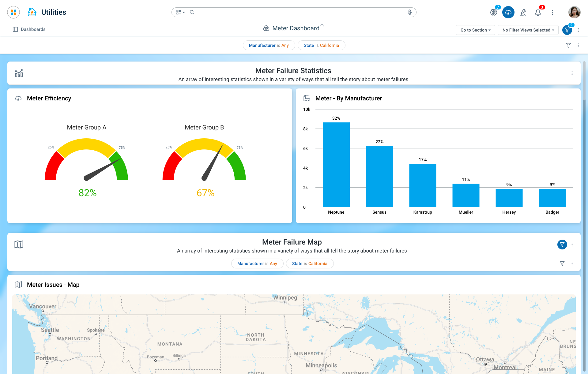This screenshot has width=588, height=374.
Task: Open No Filter Views Selected dropdown
Action: pyautogui.click(x=528, y=30)
